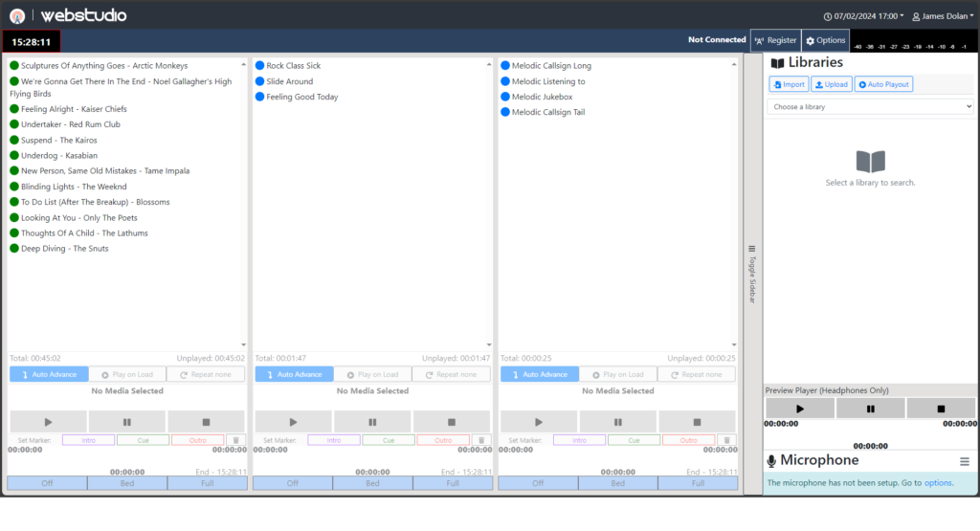
Task: Set Outro marker on third channel
Action: coord(688,440)
